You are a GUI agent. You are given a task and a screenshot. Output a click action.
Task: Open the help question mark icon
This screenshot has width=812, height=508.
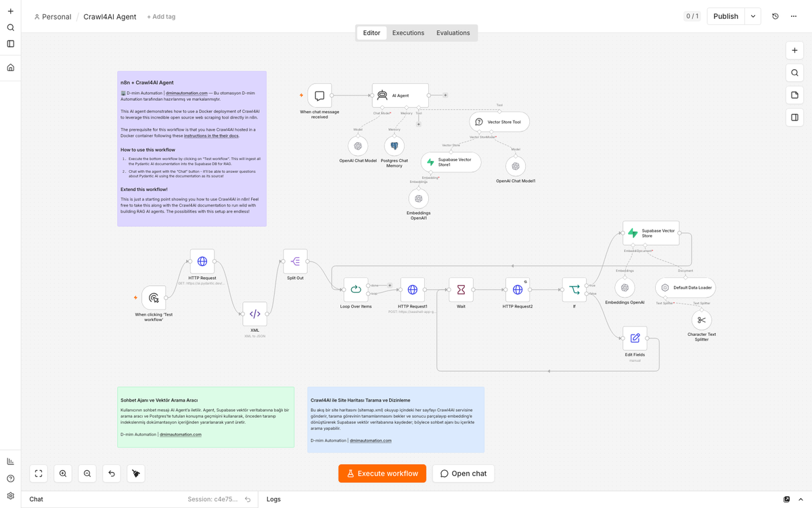tap(10, 479)
